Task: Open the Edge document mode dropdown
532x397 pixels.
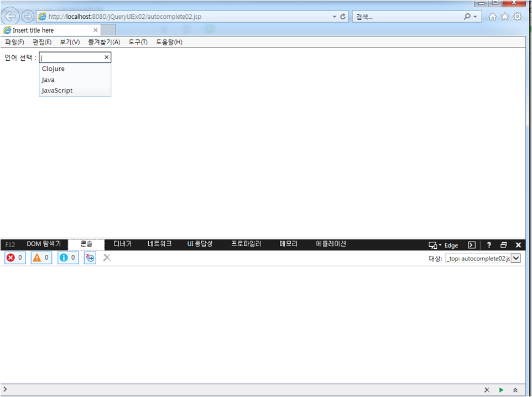Action: (443, 245)
